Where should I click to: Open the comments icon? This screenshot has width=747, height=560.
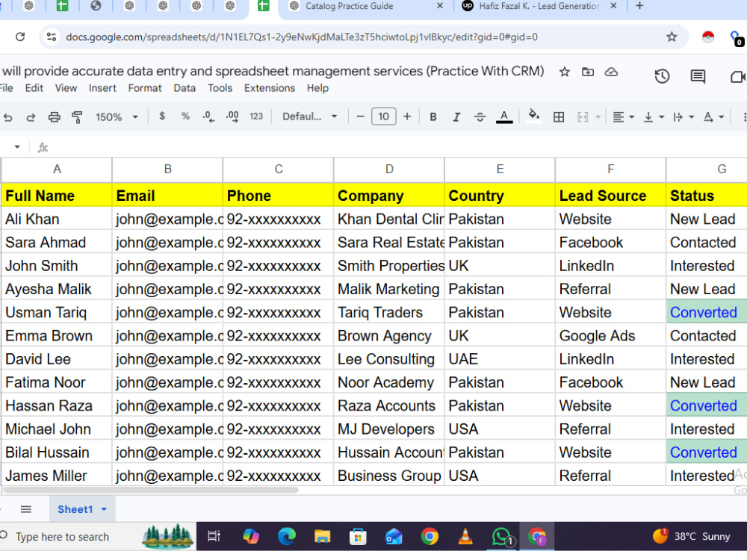coord(698,76)
